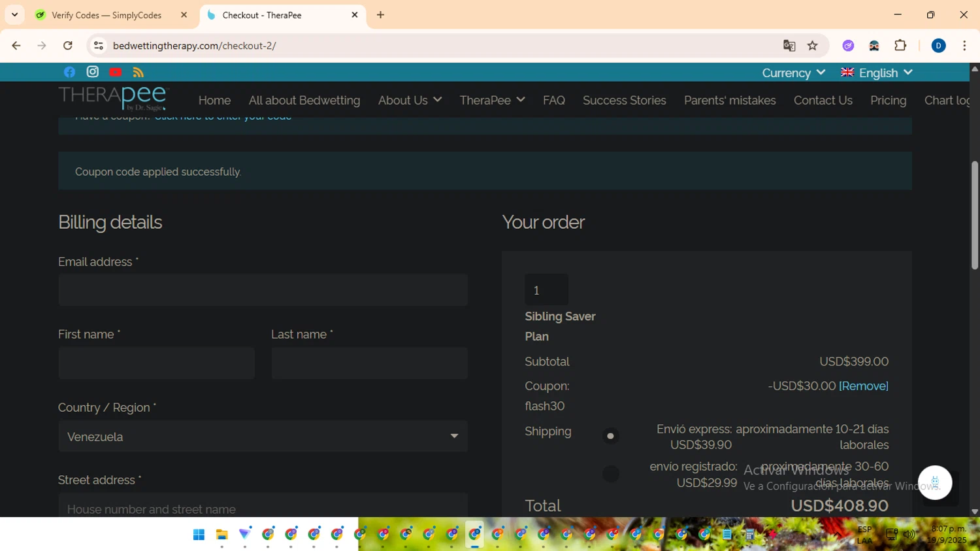Select Envió express shipping option
Viewport: 980px width, 551px height.
pos(610,436)
